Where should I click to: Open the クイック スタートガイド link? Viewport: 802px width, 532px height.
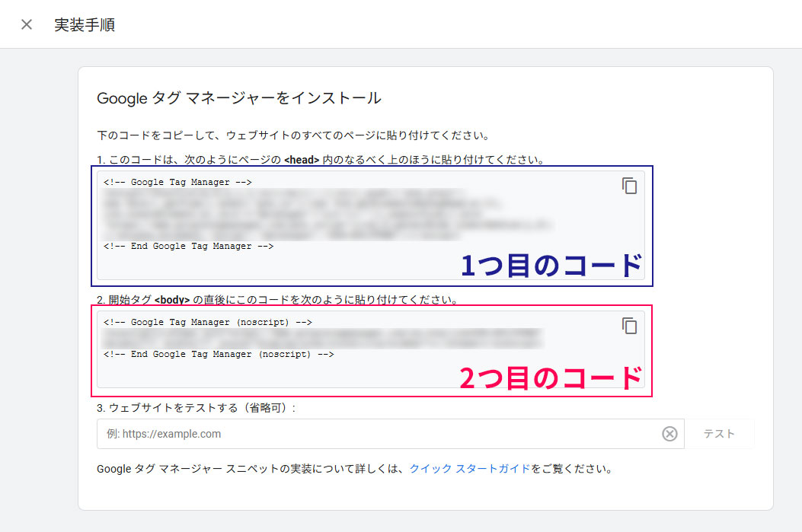pyautogui.click(x=469, y=469)
